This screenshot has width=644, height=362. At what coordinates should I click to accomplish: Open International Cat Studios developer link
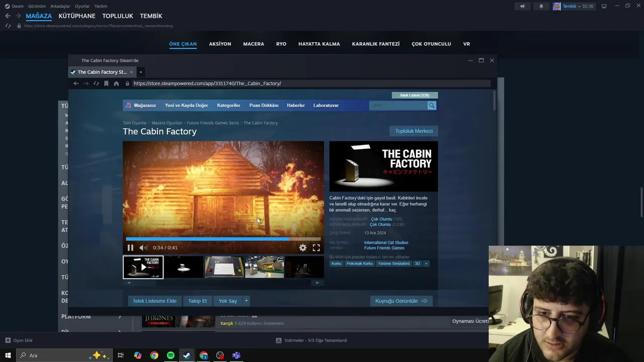[386, 242]
